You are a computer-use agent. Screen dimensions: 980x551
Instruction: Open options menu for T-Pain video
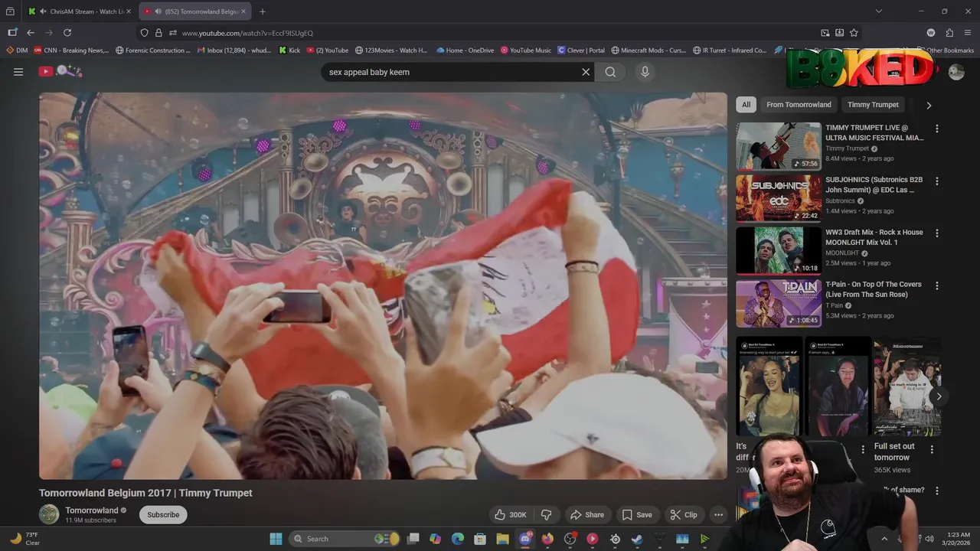pyautogui.click(x=936, y=285)
